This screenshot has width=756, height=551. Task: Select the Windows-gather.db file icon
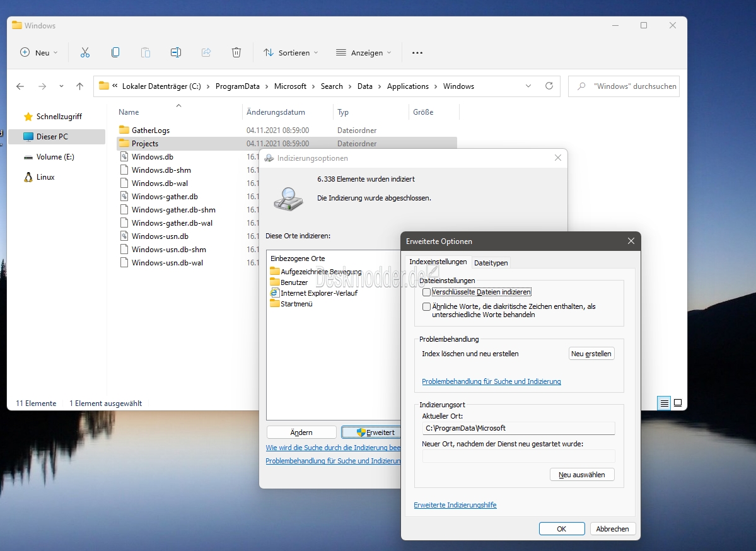(124, 196)
